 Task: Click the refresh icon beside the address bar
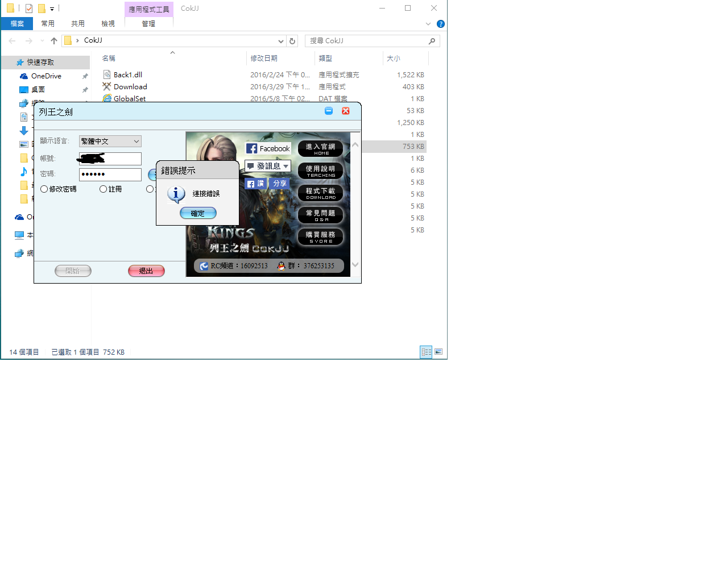[x=292, y=41]
